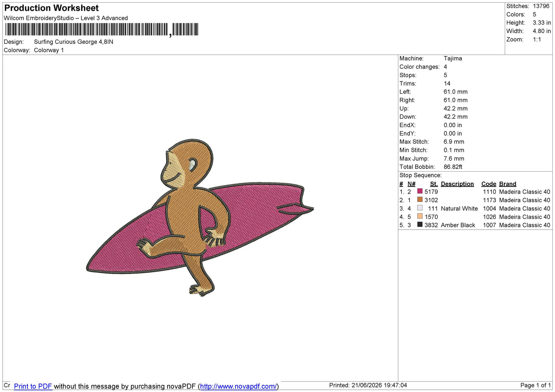Click the Trims value 14

pos(447,83)
